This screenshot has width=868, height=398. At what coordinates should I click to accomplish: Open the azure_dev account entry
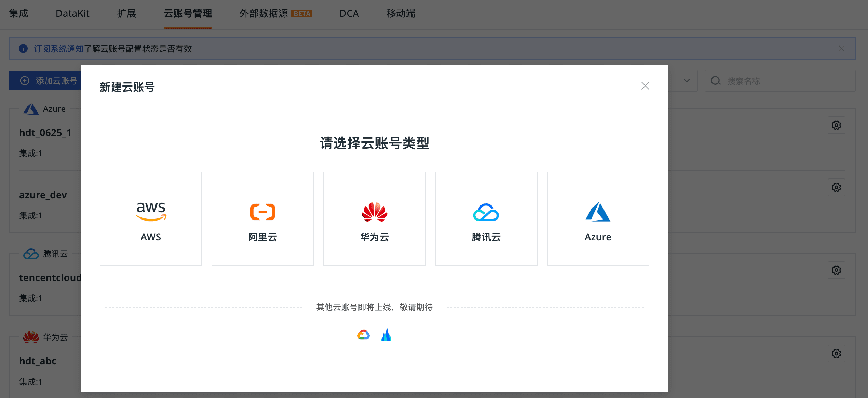pyautogui.click(x=43, y=195)
